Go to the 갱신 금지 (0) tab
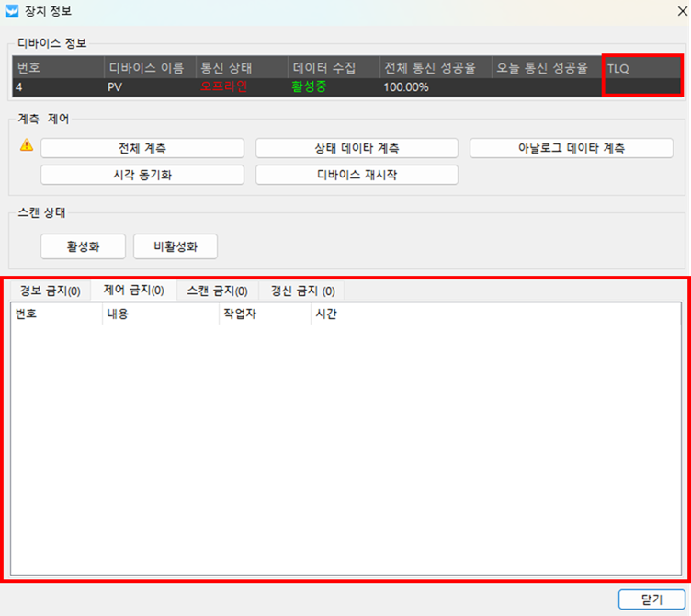This screenshot has width=691, height=616. pyautogui.click(x=301, y=291)
